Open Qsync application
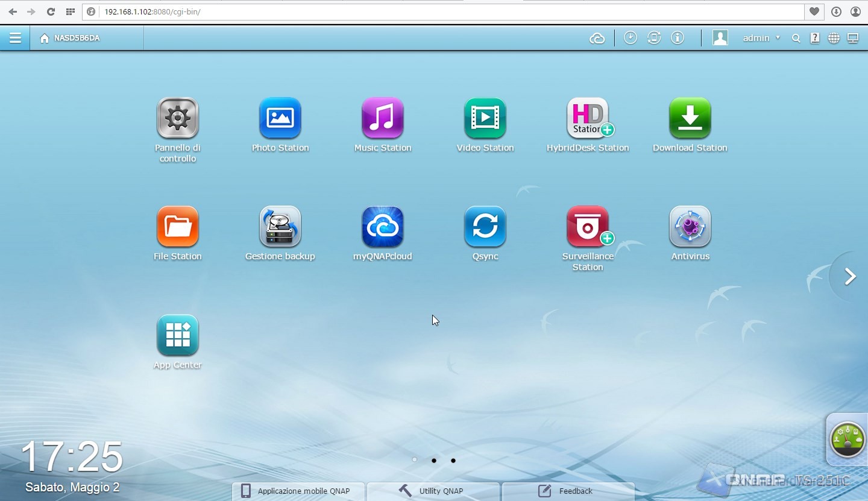This screenshot has width=868, height=501. pos(485,227)
